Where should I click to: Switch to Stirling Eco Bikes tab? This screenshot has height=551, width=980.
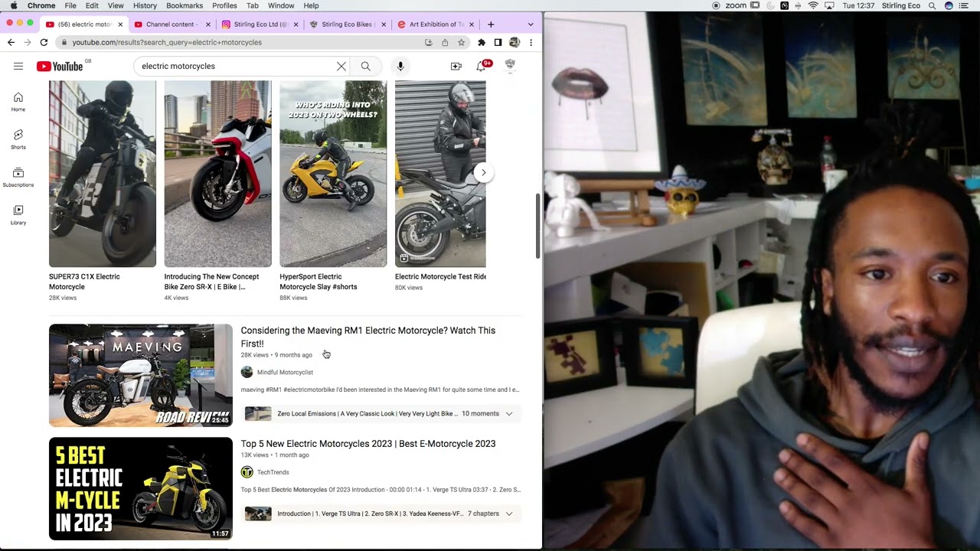[x=346, y=24]
